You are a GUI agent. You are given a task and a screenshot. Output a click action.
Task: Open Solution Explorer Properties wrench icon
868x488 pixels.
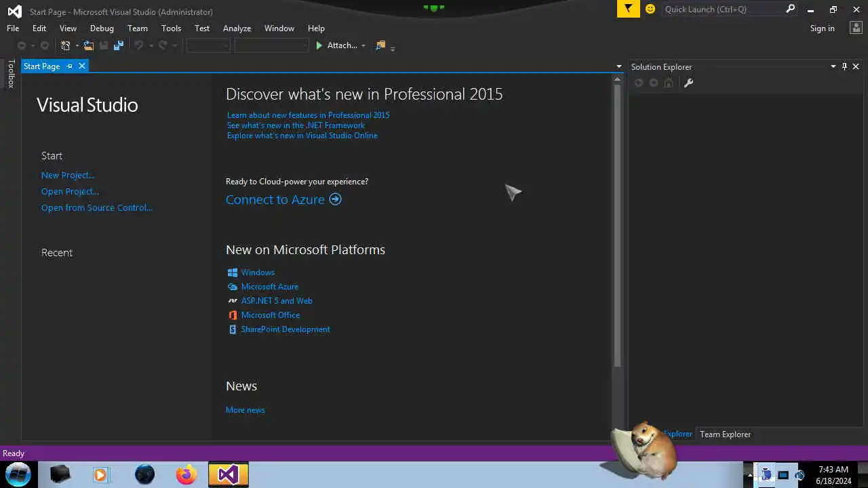688,83
